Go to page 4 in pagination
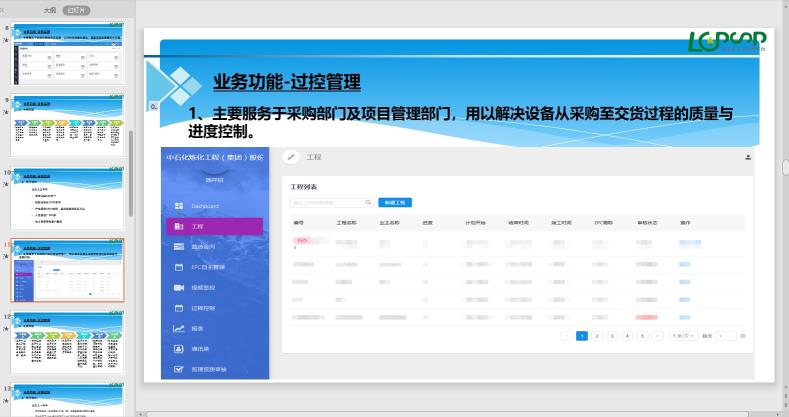Screen dimensions: 789x417 (x=627, y=336)
